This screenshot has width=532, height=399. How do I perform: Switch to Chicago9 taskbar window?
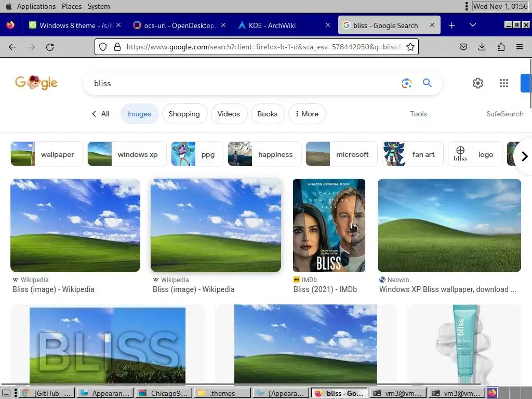click(164, 393)
